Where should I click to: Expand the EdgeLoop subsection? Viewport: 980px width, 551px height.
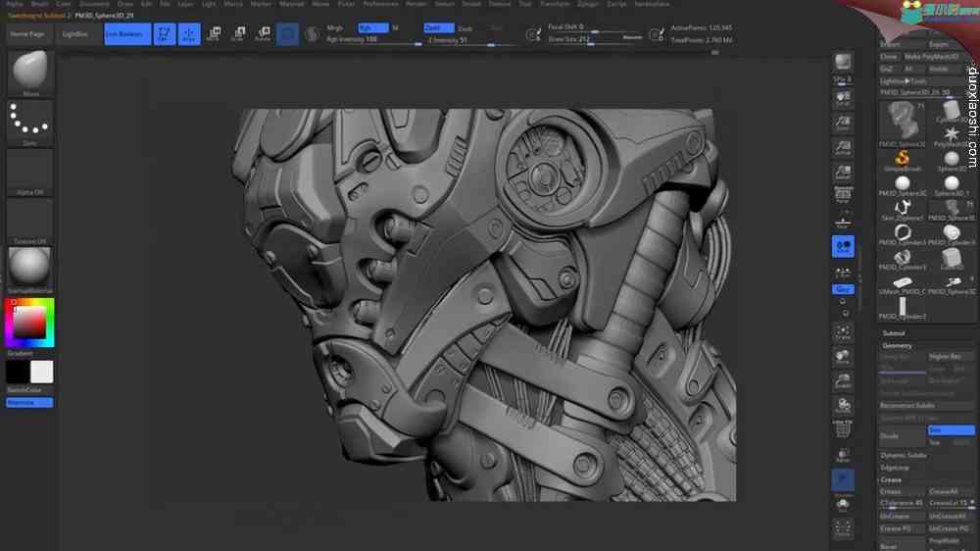(895, 468)
